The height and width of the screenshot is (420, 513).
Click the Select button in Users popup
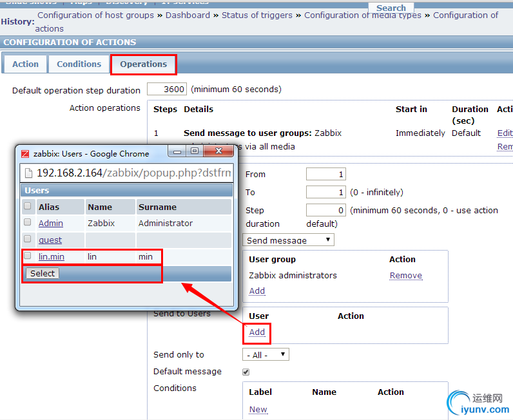(43, 274)
